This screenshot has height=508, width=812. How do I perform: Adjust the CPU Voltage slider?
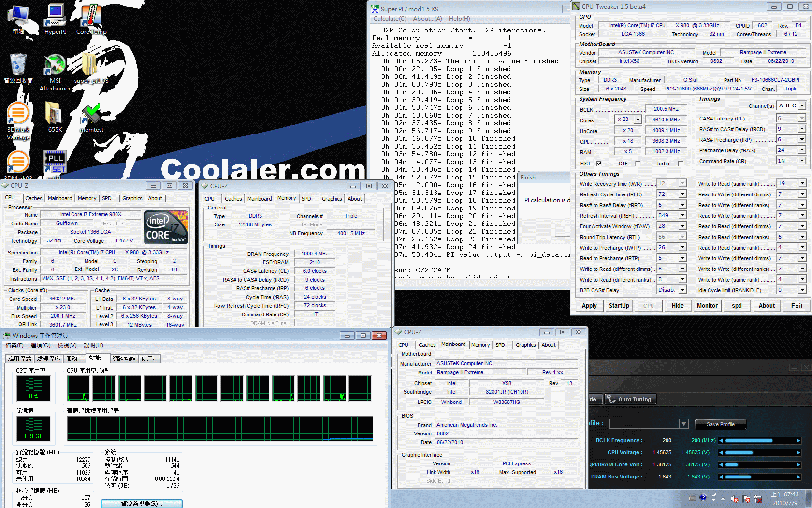click(x=759, y=453)
